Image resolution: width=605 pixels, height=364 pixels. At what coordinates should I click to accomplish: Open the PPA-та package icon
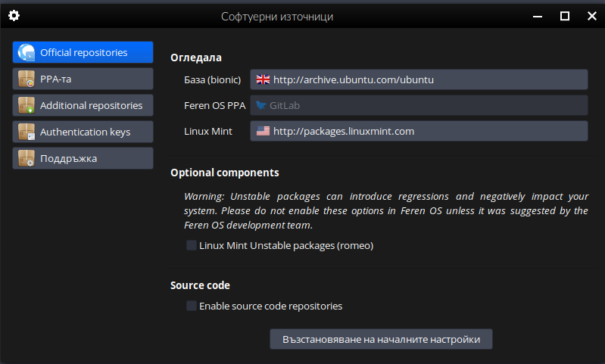pyautogui.click(x=27, y=79)
